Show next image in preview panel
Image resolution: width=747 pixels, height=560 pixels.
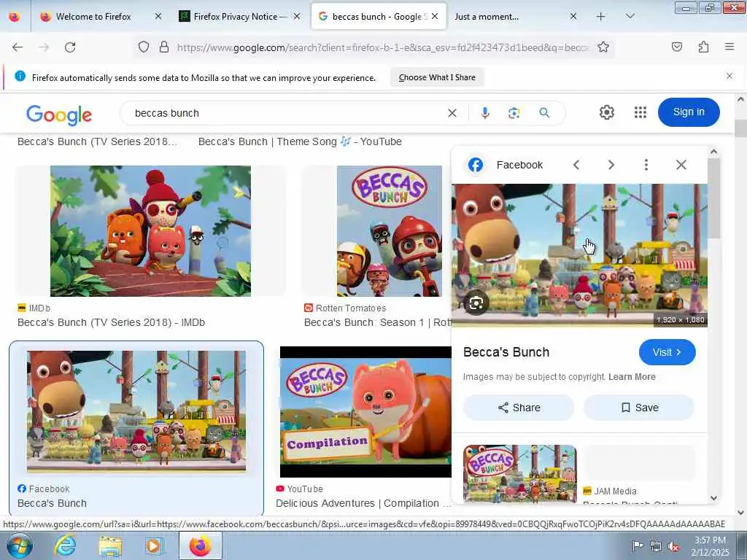[611, 165]
